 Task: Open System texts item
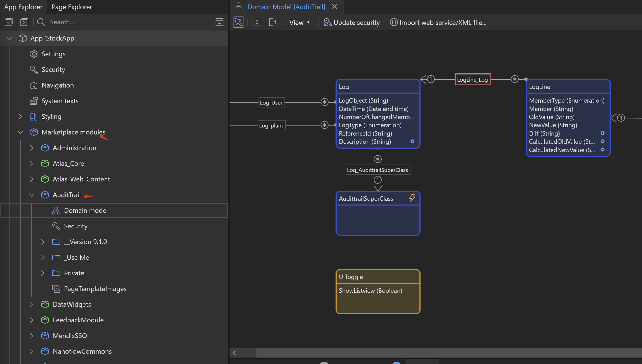[60, 101]
